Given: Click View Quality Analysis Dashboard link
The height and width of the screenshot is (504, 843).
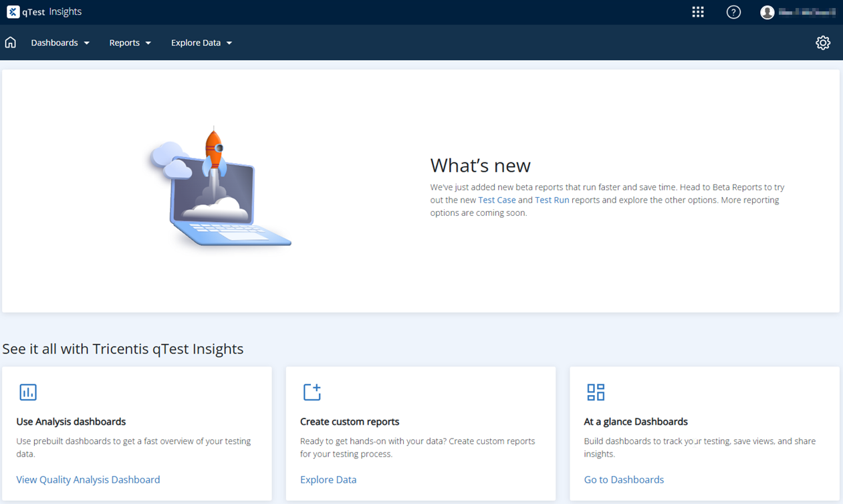Looking at the screenshot, I should 88,480.
